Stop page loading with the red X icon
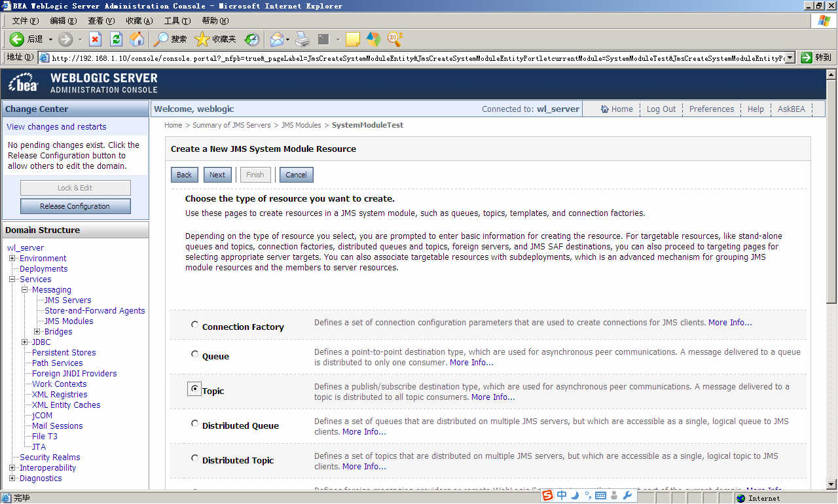Viewport: 838px width, 504px height. coord(96,39)
